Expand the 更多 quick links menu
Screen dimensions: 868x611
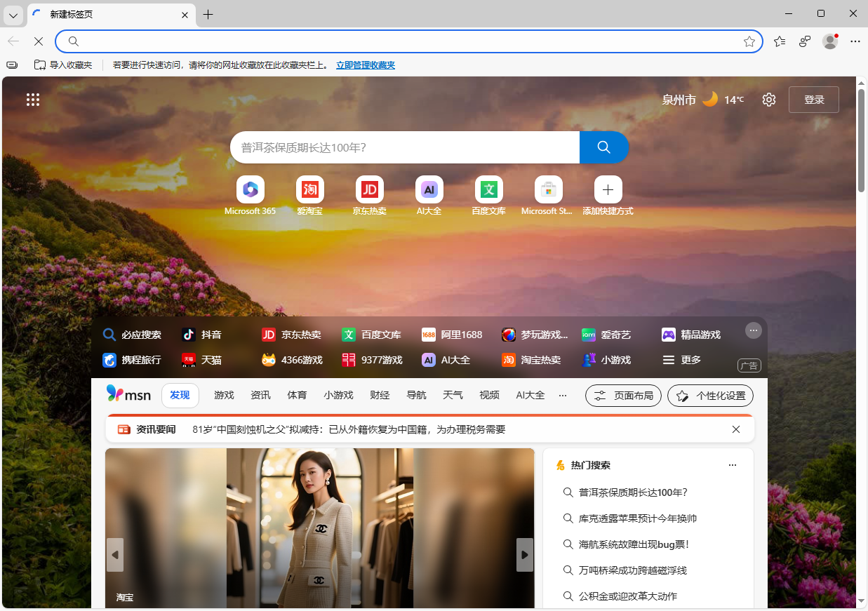point(681,360)
